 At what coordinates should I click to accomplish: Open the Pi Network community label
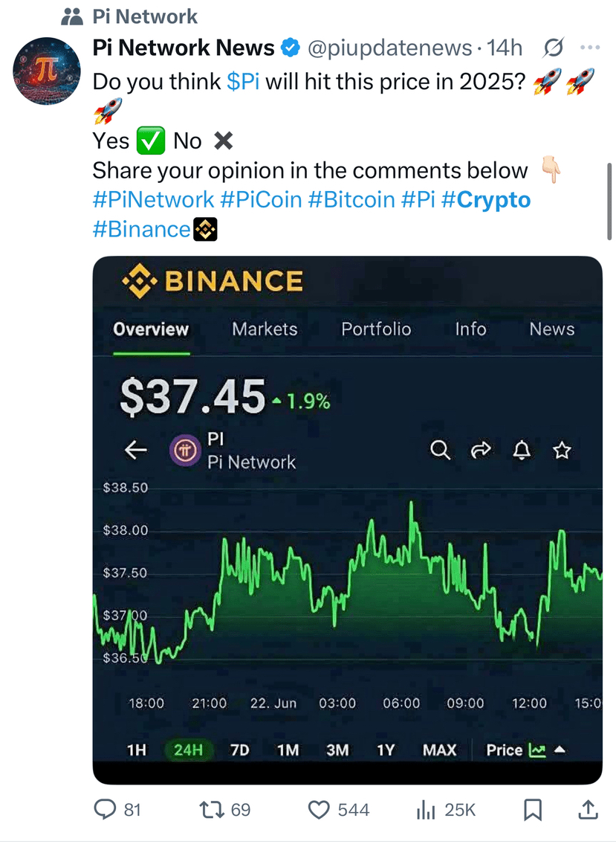(x=145, y=16)
